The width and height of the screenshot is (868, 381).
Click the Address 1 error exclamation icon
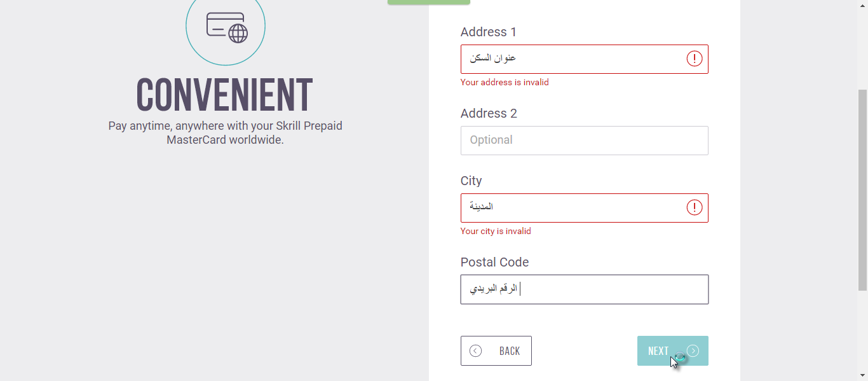pyautogui.click(x=695, y=59)
